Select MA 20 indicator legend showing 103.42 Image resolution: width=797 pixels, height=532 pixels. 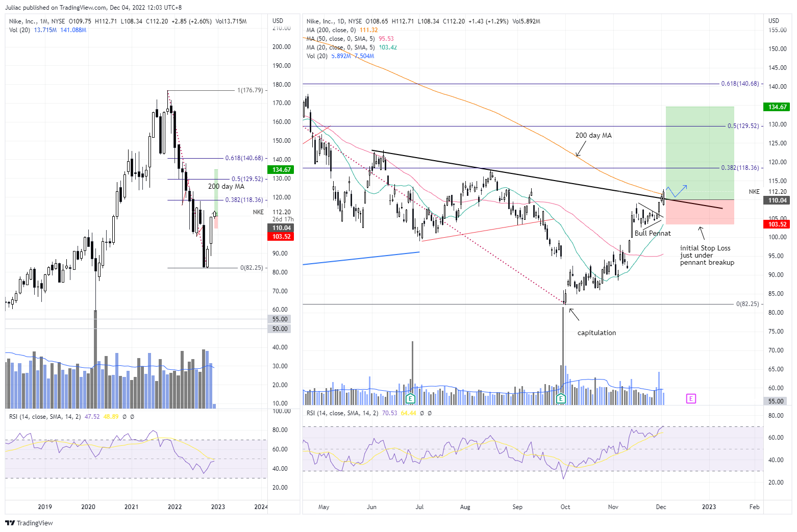[x=352, y=47]
